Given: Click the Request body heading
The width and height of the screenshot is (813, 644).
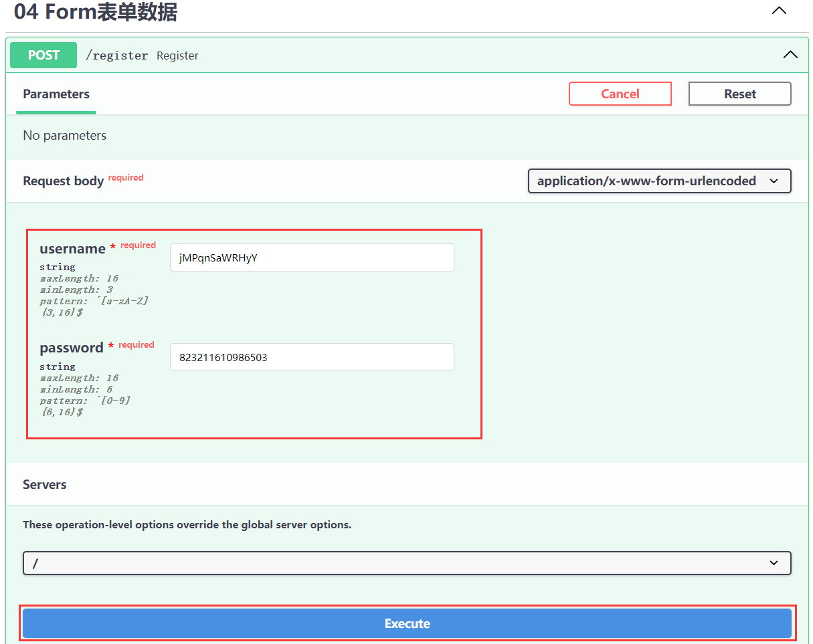Looking at the screenshot, I should click(x=63, y=181).
